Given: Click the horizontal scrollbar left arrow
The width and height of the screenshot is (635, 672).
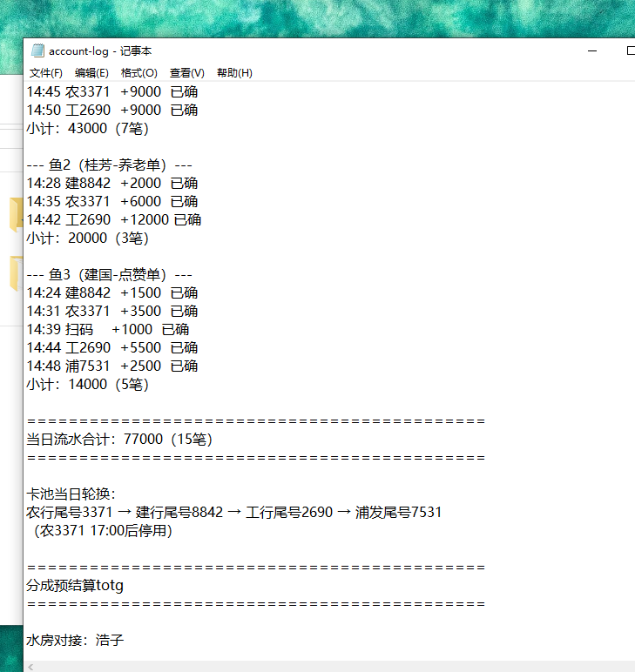Looking at the screenshot, I should tap(30, 667).
